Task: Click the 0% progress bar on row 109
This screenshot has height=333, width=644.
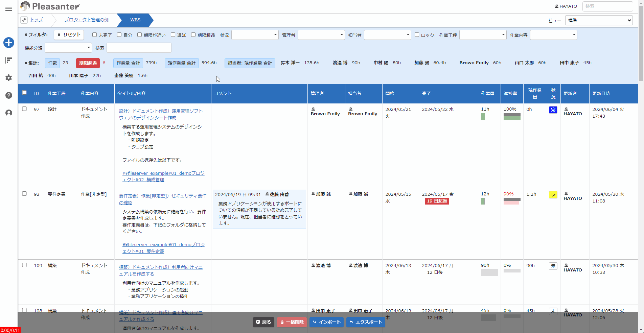Action: [x=512, y=271]
